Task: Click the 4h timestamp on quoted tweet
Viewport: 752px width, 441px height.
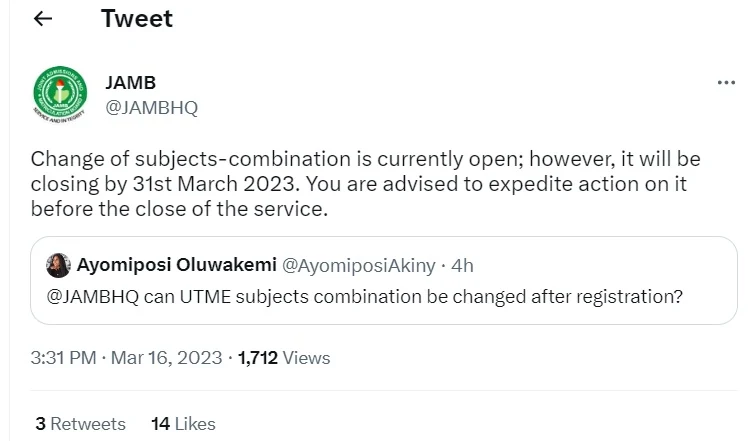Action: click(462, 265)
